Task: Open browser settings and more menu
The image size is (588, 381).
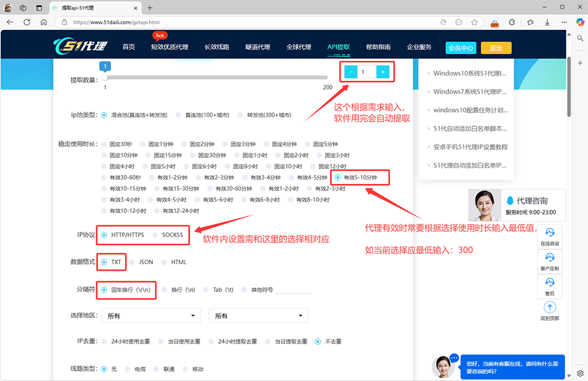Action: (564, 22)
